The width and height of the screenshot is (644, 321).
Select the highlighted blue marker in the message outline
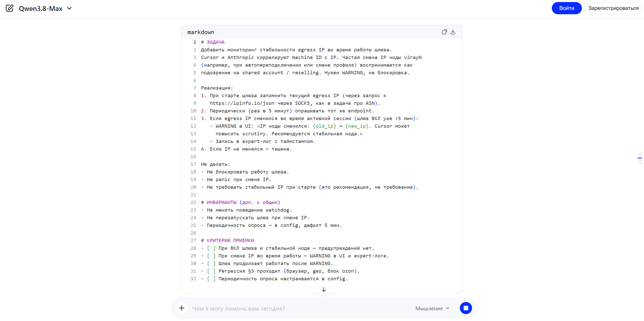pyautogui.click(x=640, y=158)
